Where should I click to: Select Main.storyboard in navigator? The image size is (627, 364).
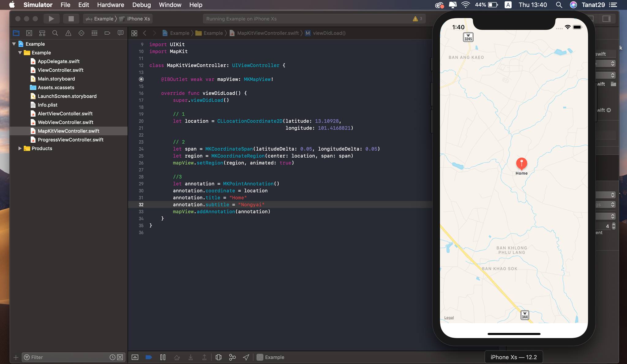[56, 79]
